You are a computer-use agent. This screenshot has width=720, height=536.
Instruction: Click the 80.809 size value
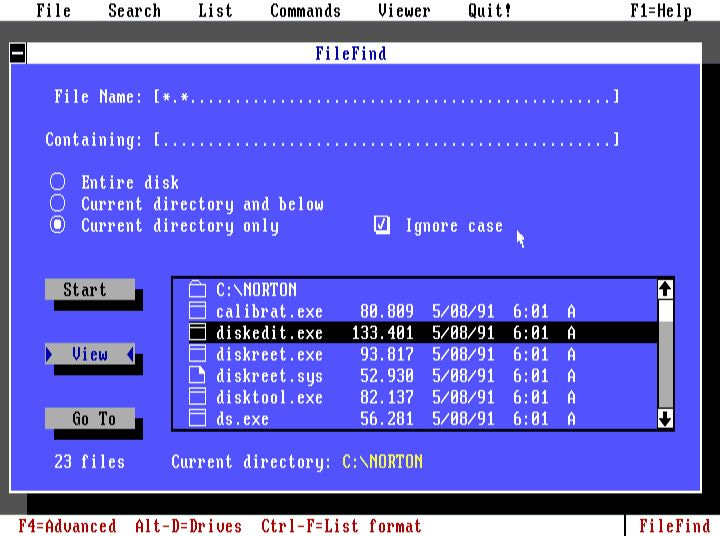pyautogui.click(x=387, y=311)
